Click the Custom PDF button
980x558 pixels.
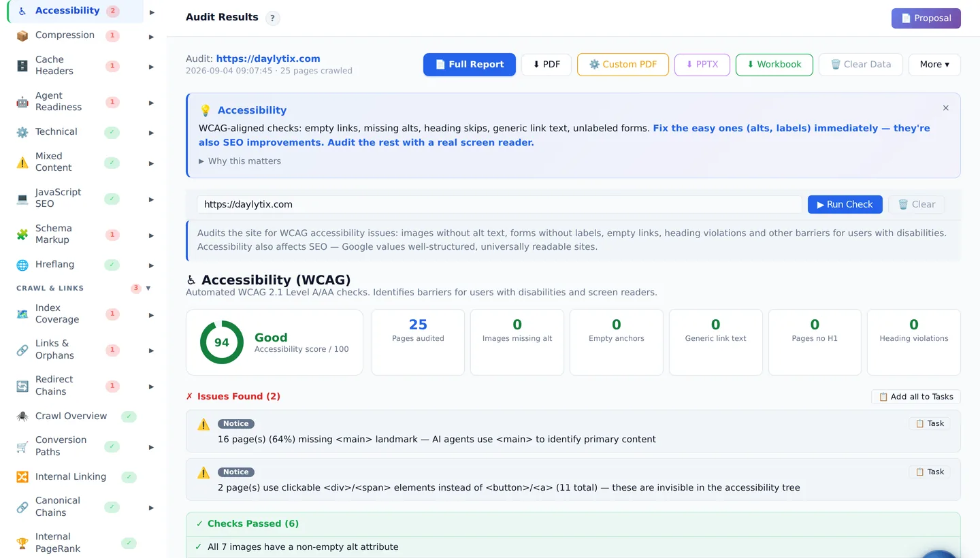(623, 65)
